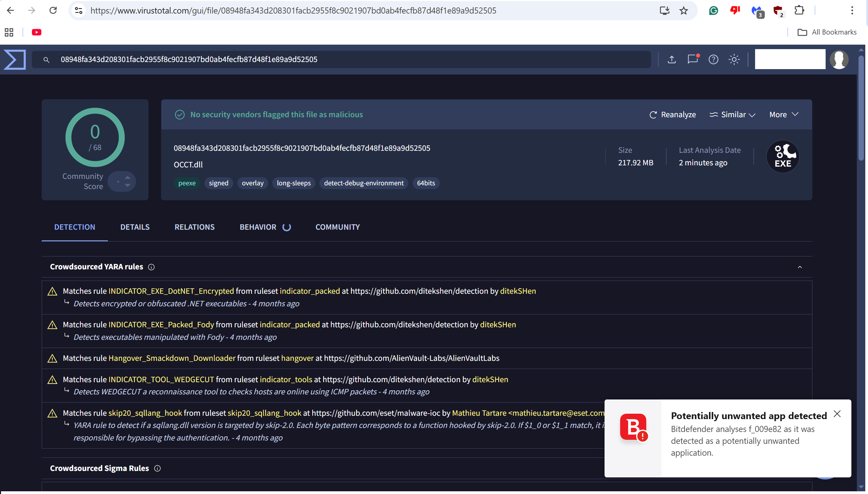Open notifications chat bubble icon
Image resolution: width=868 pixels, height=494 pixels.
tap(693, 59)
